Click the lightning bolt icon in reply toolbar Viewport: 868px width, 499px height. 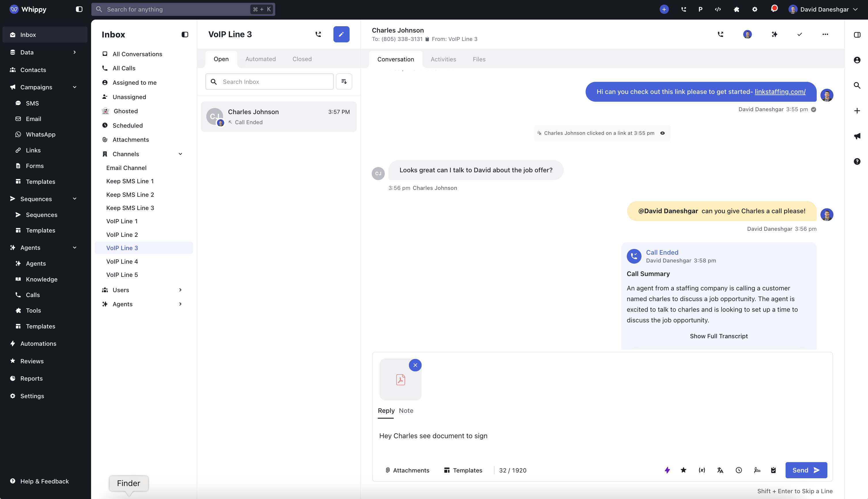click(x=667, y=470)
